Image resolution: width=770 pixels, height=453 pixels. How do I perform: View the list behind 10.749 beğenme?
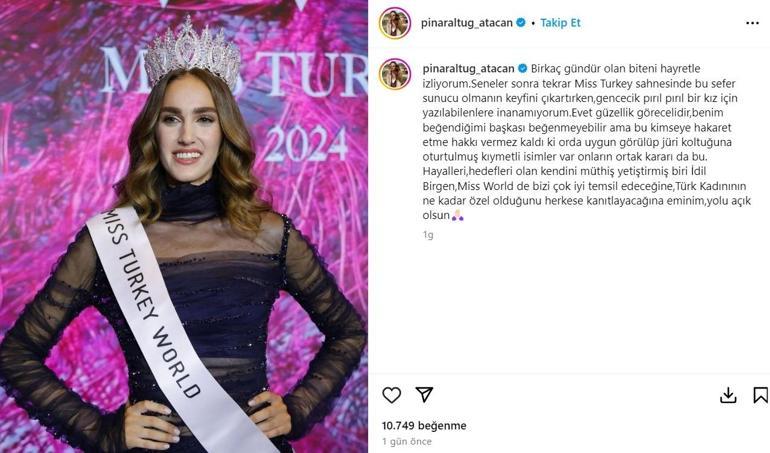424,425
